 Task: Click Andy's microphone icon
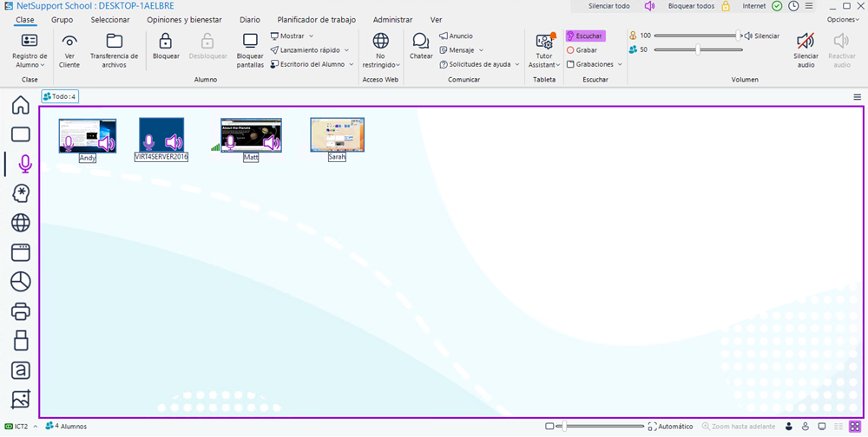tap(68, 143)
